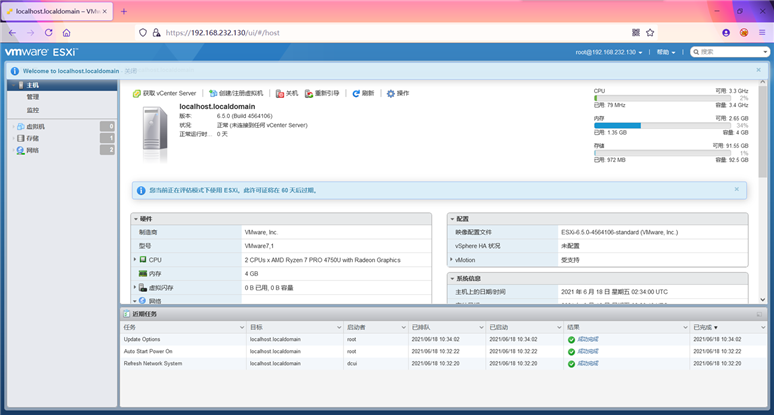This screenshot has width=774, height=415.
Task: Open 管理 under the host node
Action: coord(33,97)
